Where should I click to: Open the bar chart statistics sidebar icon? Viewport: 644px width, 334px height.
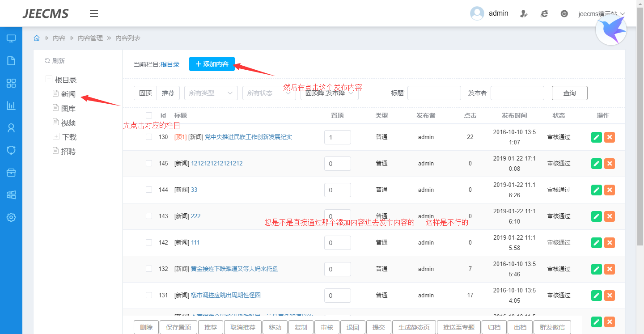(x=11, y=106)
